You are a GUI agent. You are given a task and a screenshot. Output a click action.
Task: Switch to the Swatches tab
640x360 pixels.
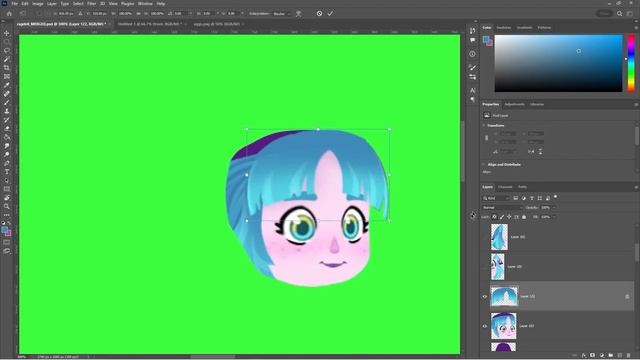504,28
